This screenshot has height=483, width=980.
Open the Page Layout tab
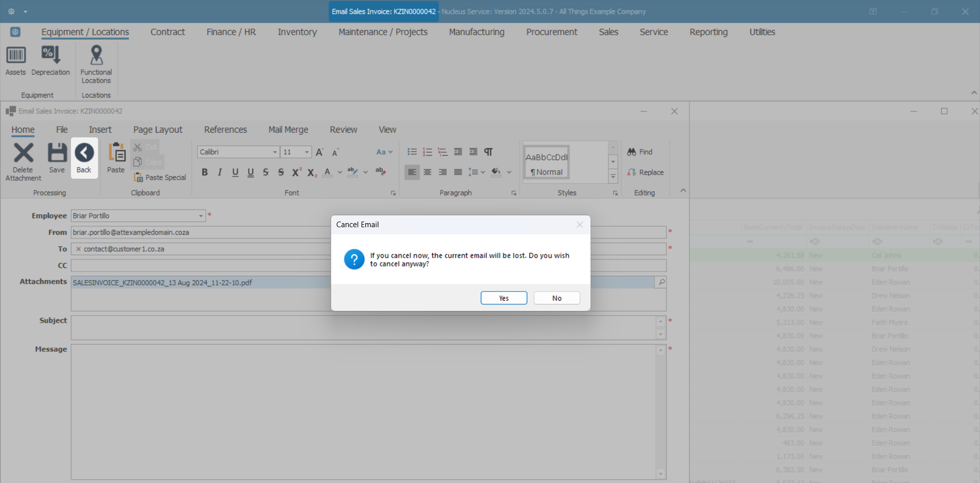click(158, 130)
